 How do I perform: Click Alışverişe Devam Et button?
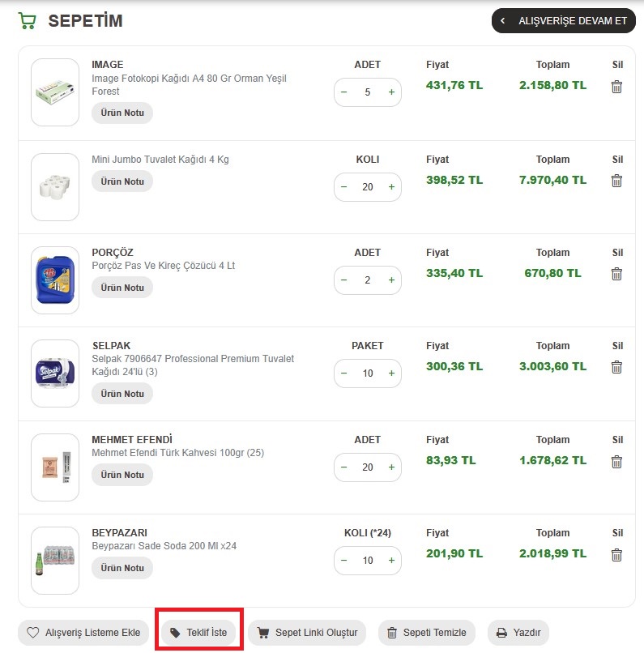[x=564, y=21]
